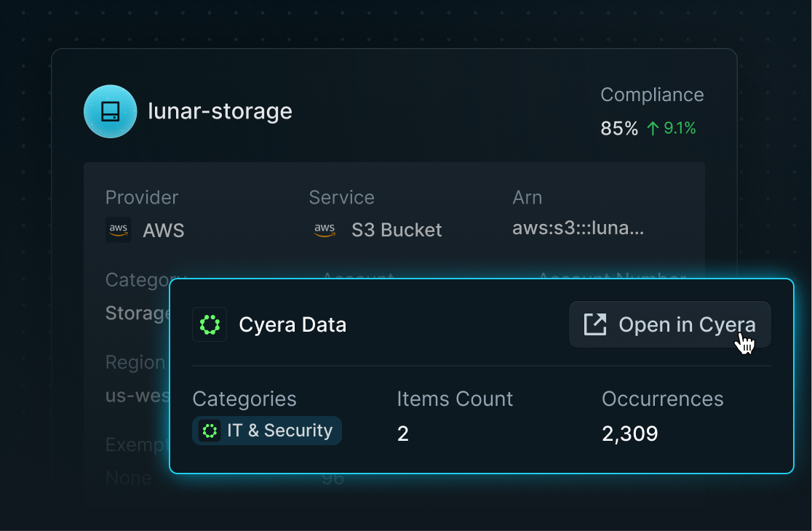The width and height of the screenshot is (812, 531).
Task: Toggle the IT & Security category tag
Action: click(x=266, y=431)
